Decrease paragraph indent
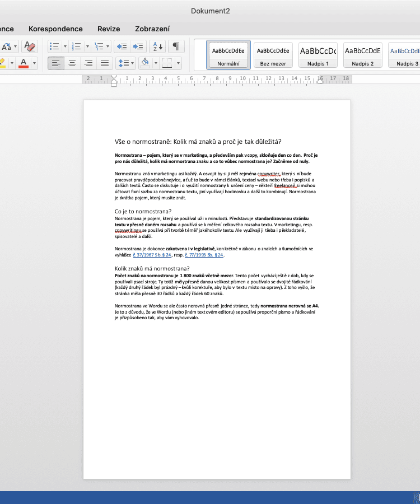420x504 pixels. point(122,46)
